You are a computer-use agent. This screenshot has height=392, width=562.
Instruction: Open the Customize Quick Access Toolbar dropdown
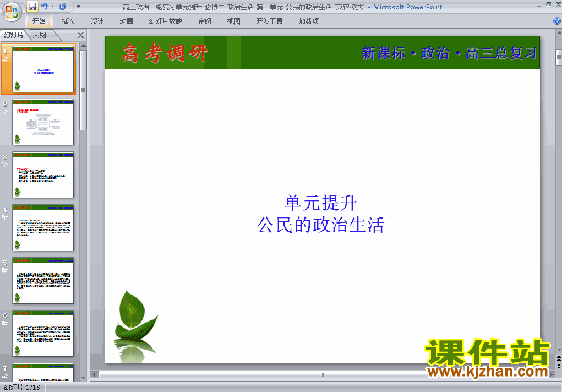(79, 7)
